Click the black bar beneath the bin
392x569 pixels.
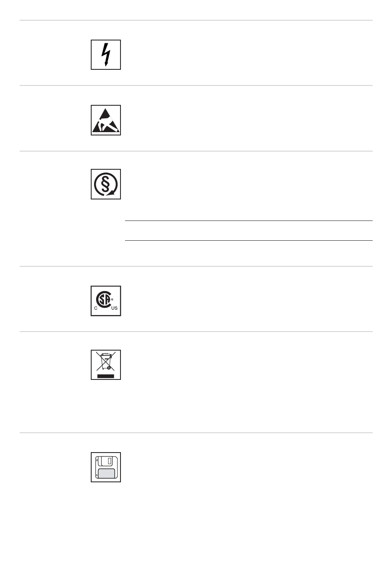[106, 376]
